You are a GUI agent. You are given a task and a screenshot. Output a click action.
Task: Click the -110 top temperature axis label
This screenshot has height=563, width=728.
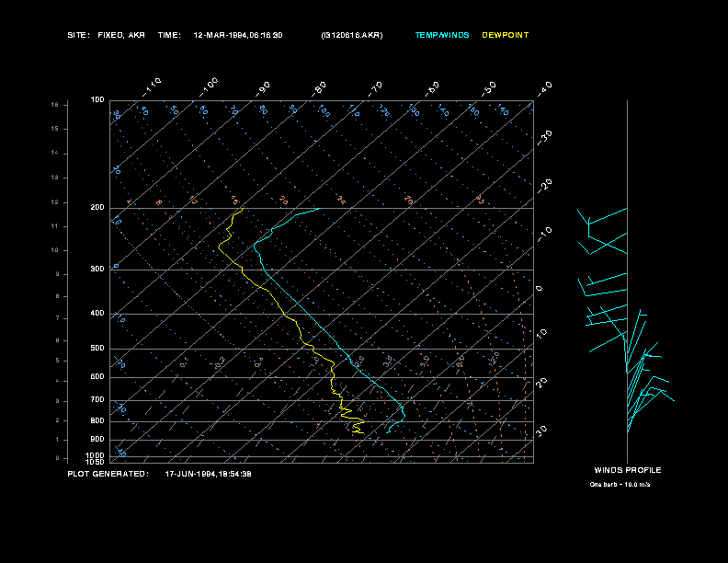pyautogui.click(x=152, y=87)
